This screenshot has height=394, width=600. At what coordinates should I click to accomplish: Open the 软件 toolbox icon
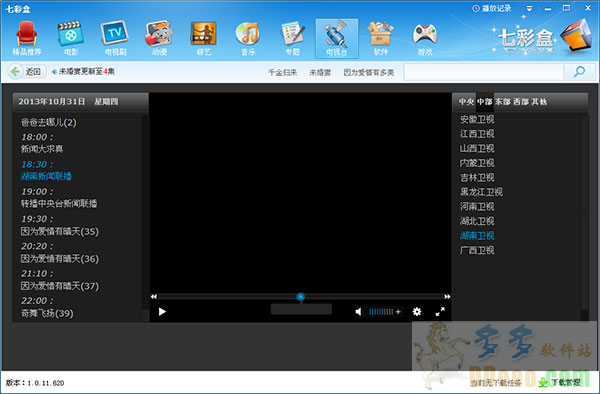[381, 38]
